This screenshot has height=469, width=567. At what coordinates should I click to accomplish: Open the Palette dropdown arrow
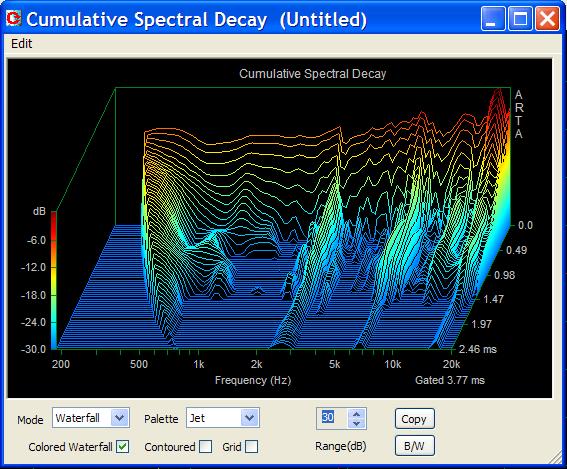pyautogui.click(x=250, y=418)
